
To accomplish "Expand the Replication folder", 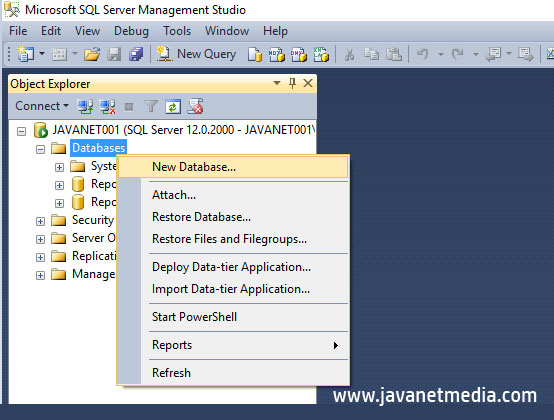I will 41,258.
